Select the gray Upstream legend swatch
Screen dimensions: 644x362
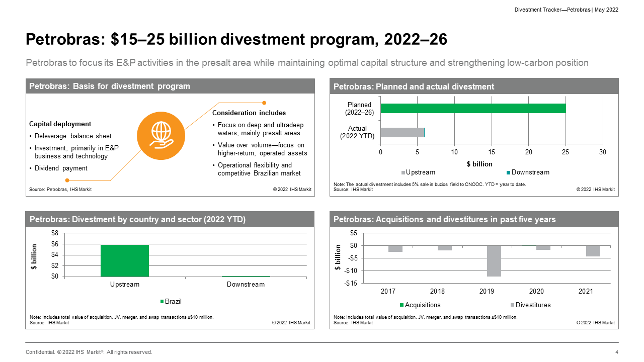[x=403, y=172]
